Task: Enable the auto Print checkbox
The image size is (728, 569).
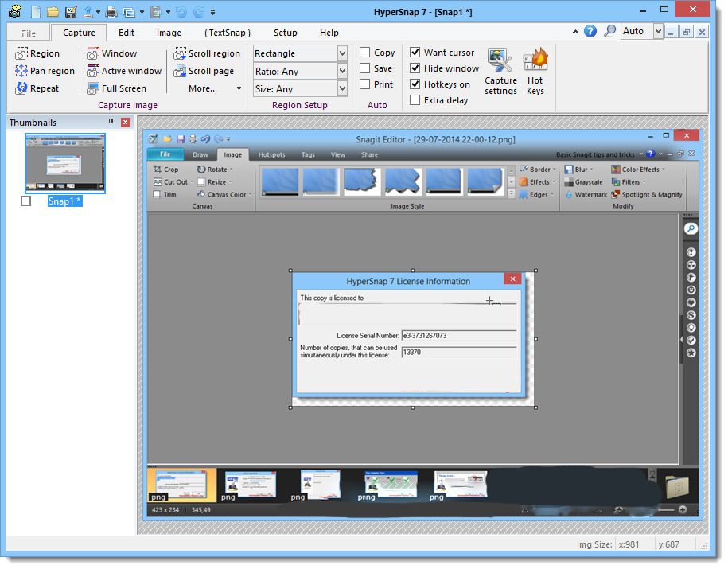Action: click(365, 84)
